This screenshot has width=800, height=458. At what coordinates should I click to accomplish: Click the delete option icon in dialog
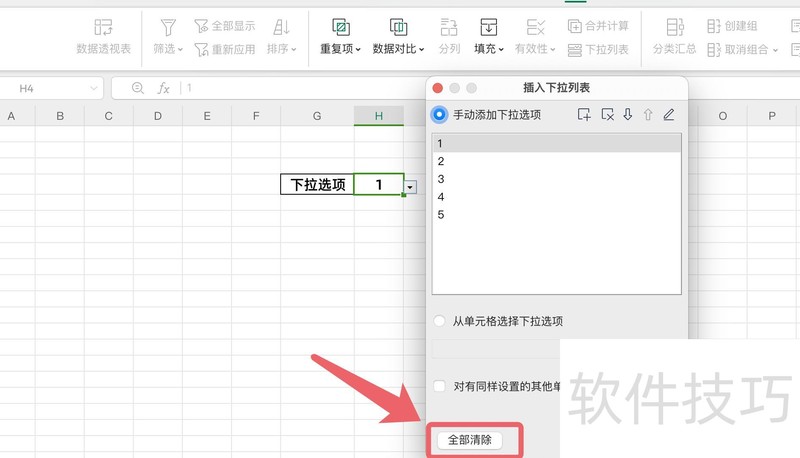coord(607,114)
